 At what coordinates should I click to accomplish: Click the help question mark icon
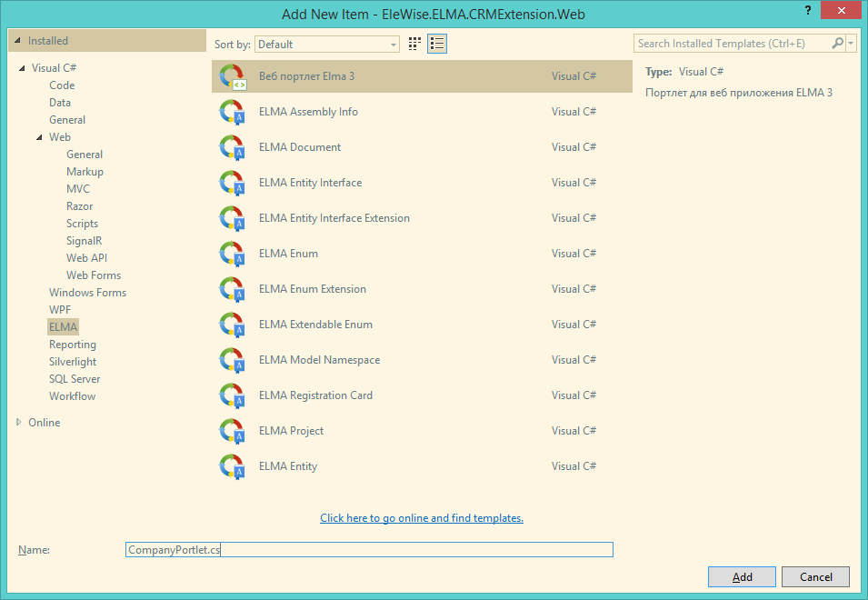click(806, 9)
